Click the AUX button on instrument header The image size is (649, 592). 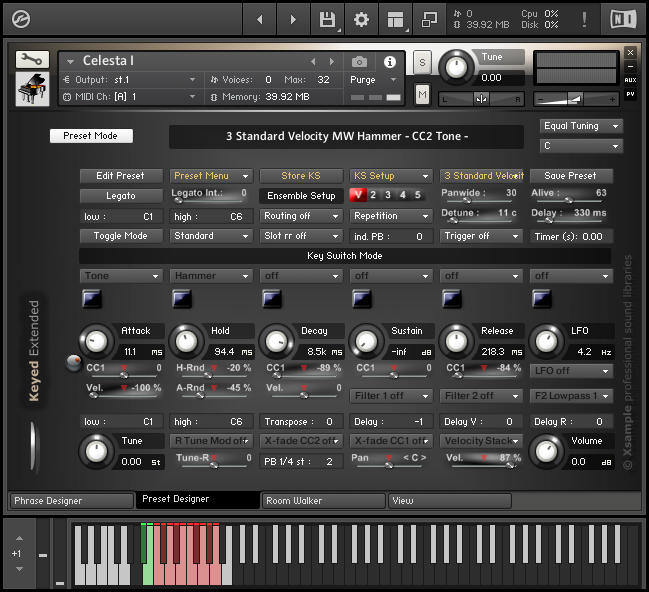(630, 80)
